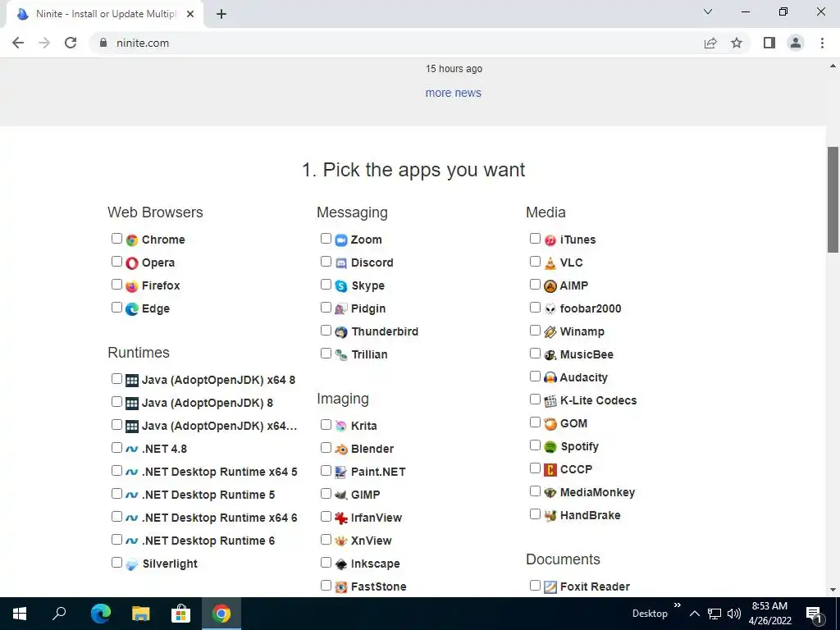The width and height of the screenshot is (840, 630).
Task: Tick the K-Lite Codecs checkbox
Action: coord(535,399)
